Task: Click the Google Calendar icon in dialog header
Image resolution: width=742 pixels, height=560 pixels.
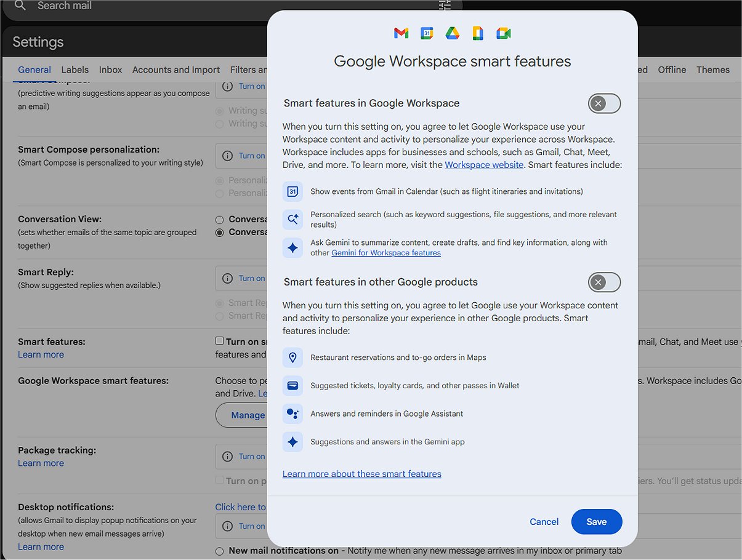Action: 427,33
